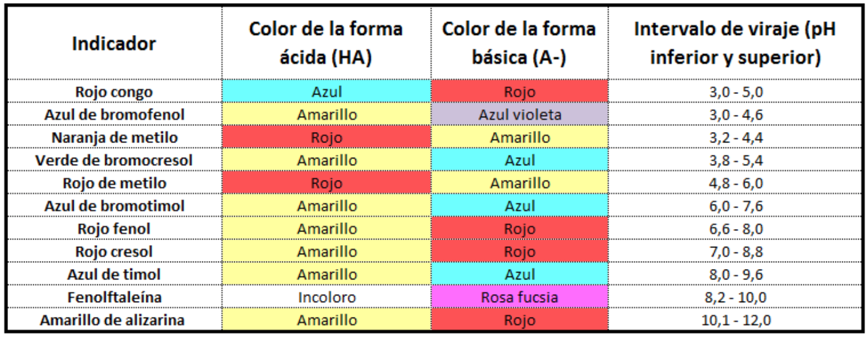Click the '10,1 - 12,0' pH range cell

point(735,320)
